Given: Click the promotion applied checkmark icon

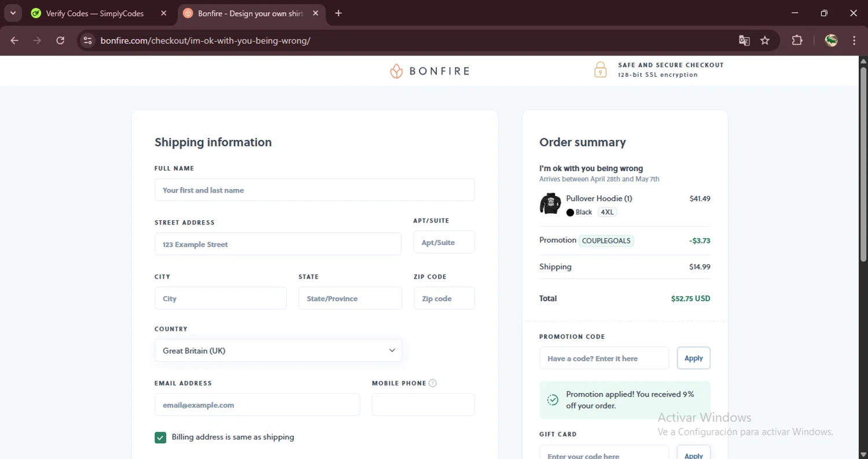Looking at the screenshot, I should [553, 400].
